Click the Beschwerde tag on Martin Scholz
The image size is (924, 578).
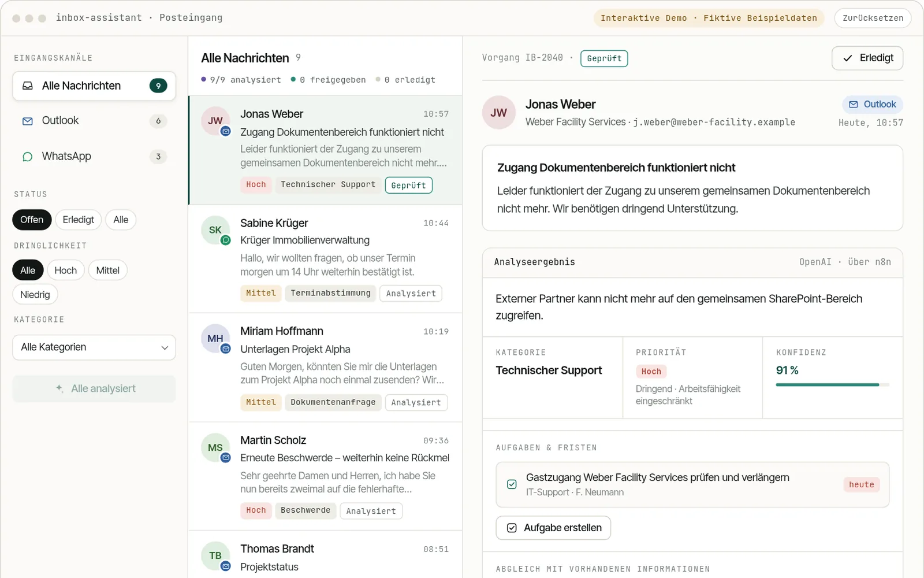[305, 511]
